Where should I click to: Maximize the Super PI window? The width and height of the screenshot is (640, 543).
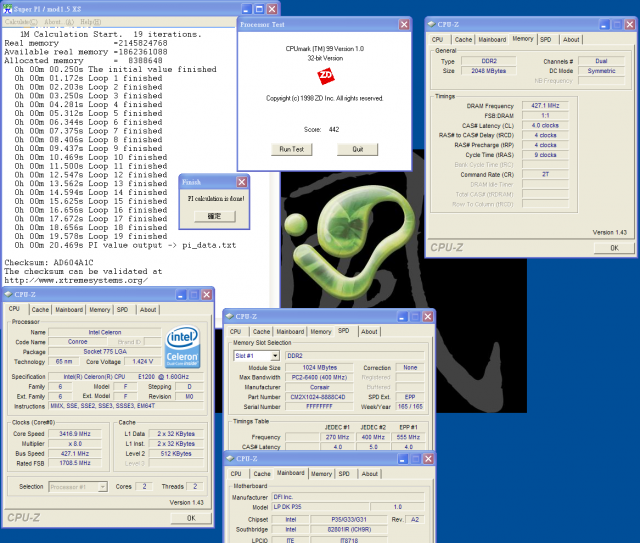(259, 9)
